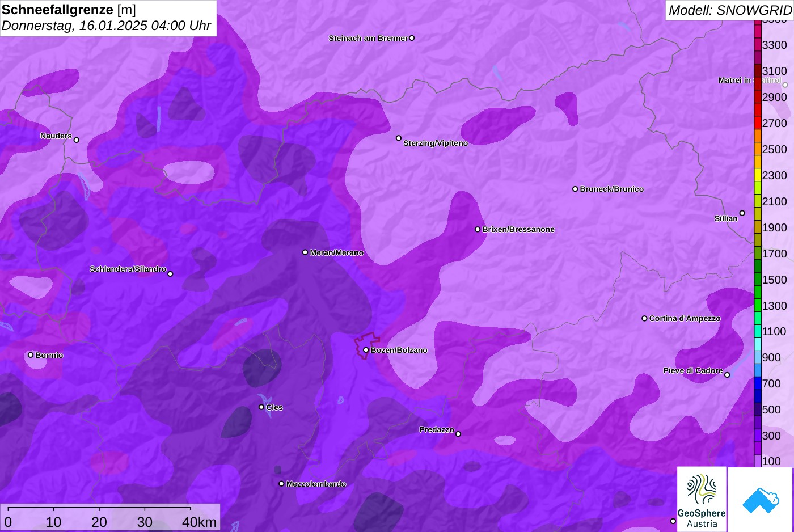794x532 pixels.
Task: Click the "40km" scale bar label
Action: pos(199,522)
